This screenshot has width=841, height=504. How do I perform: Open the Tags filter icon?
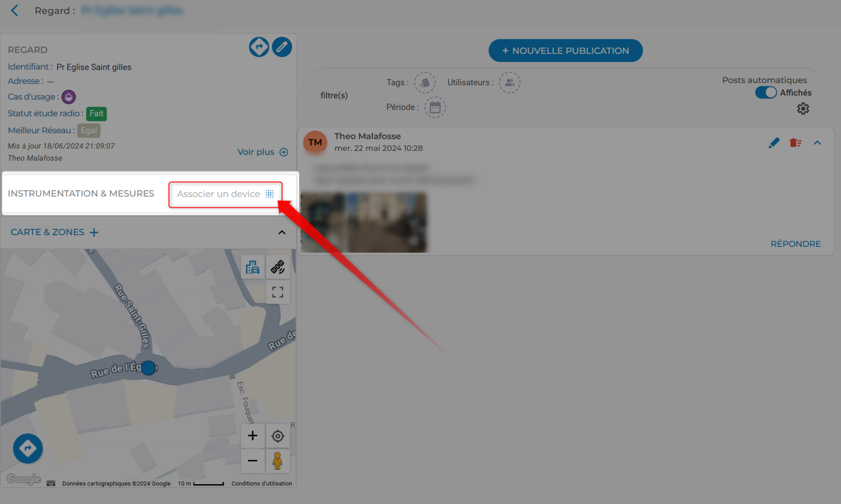click(425, 82)
